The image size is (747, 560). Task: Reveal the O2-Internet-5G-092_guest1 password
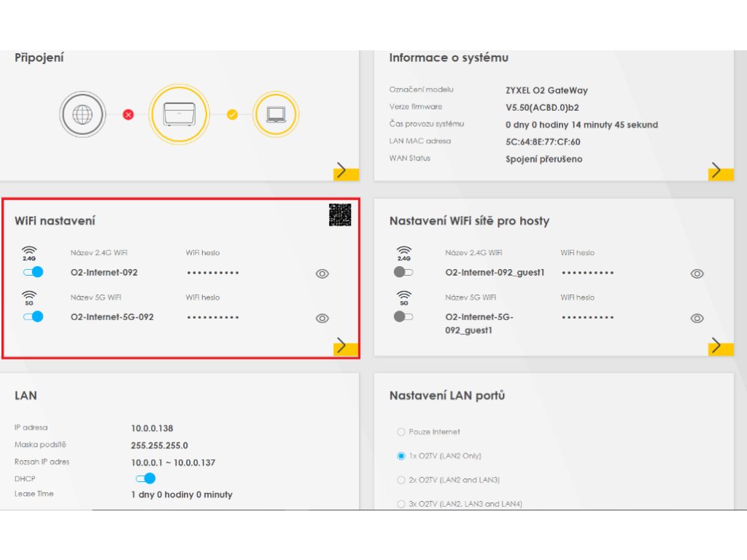click(697, 319)
